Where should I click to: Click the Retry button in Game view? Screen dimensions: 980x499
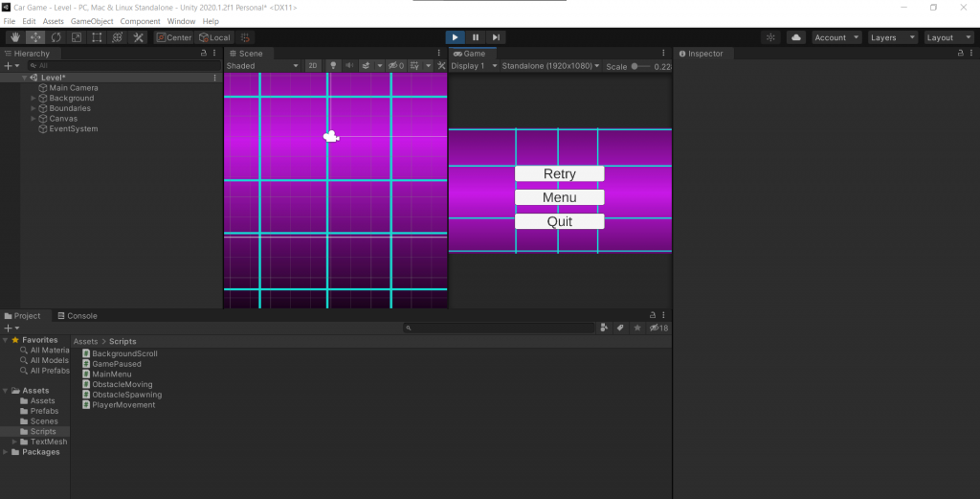[x=560, y=174]
